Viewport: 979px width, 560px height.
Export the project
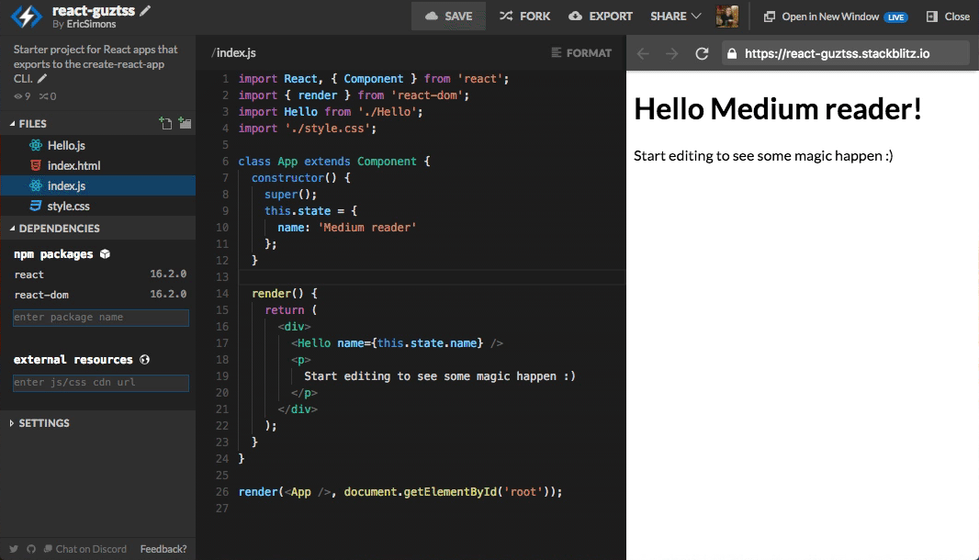[601, 17]
